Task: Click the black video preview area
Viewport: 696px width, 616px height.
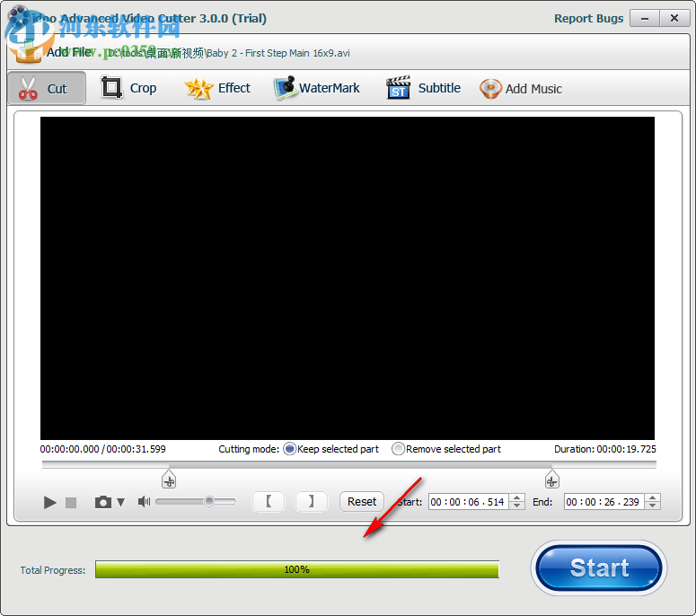Action: click(348, 278)
